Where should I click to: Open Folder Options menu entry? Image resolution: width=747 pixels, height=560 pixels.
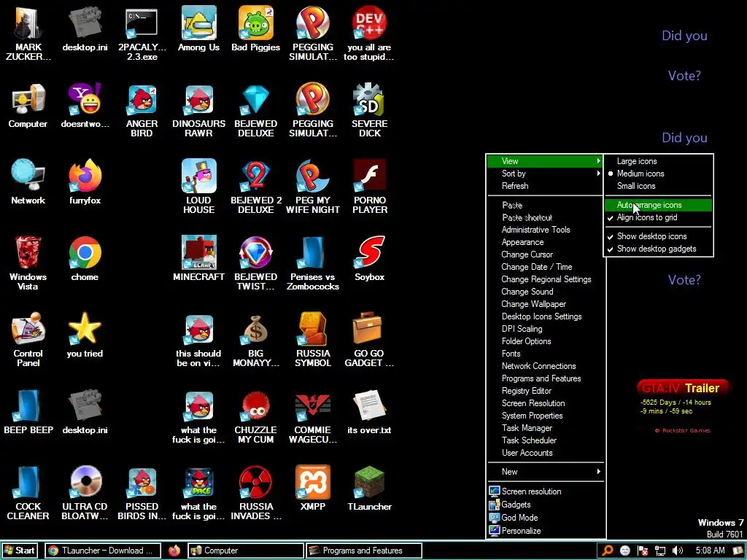click(546, 341)
